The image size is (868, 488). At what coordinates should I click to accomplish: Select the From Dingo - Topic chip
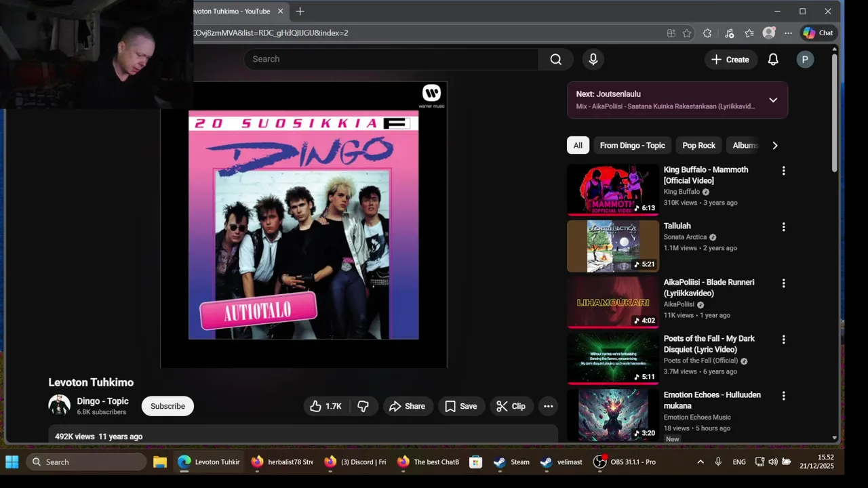[632, 145]
